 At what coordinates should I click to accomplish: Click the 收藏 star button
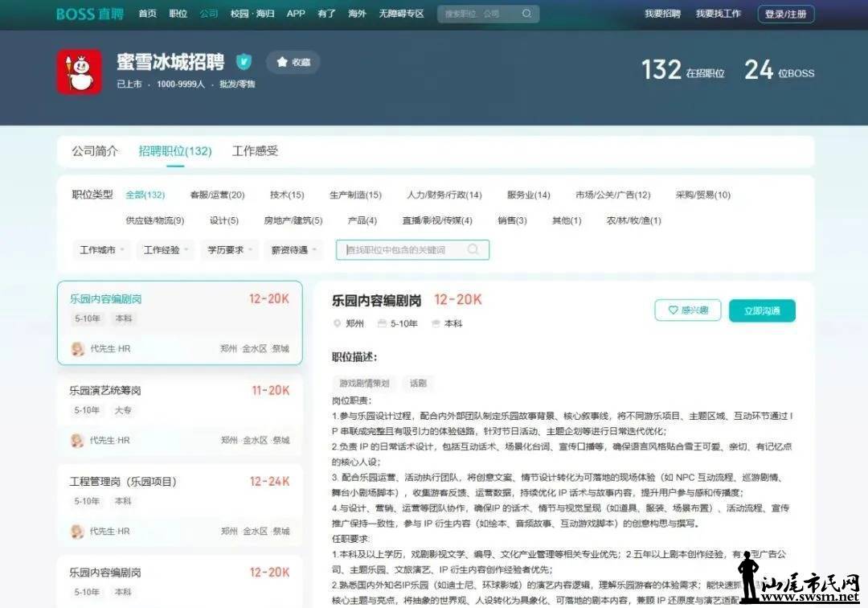293,62
